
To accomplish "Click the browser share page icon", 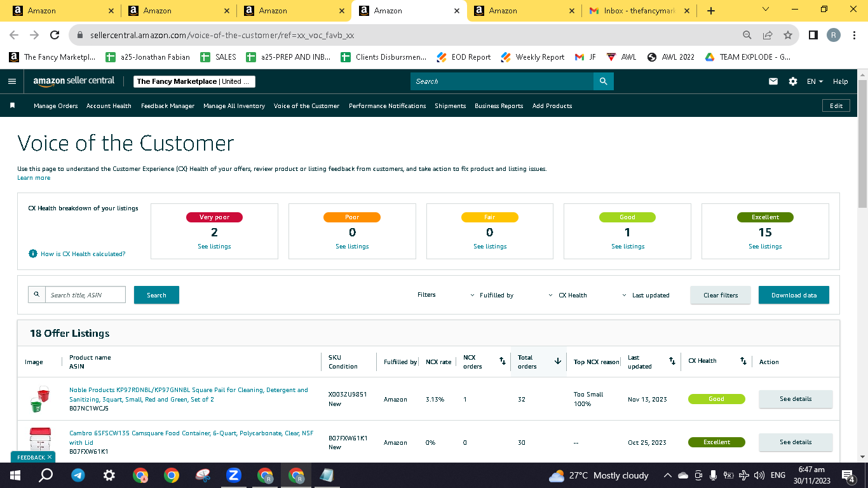I will pyautogui.click(x=768, y=35).
